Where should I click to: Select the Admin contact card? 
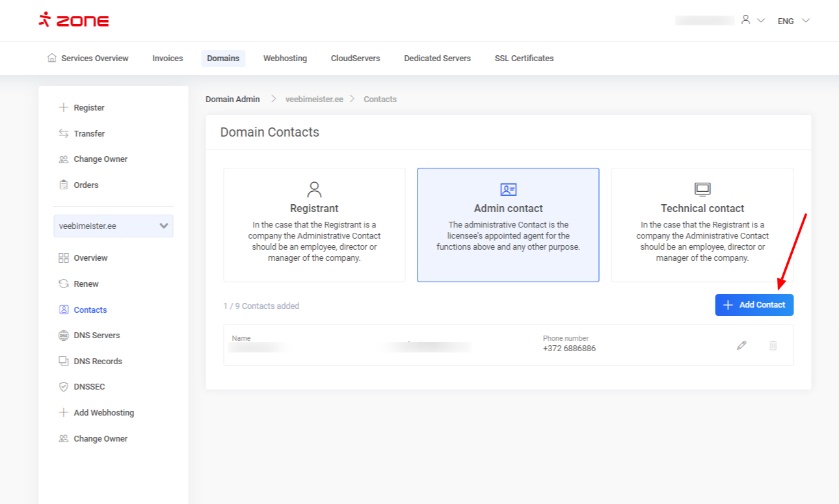click(508, 225)
